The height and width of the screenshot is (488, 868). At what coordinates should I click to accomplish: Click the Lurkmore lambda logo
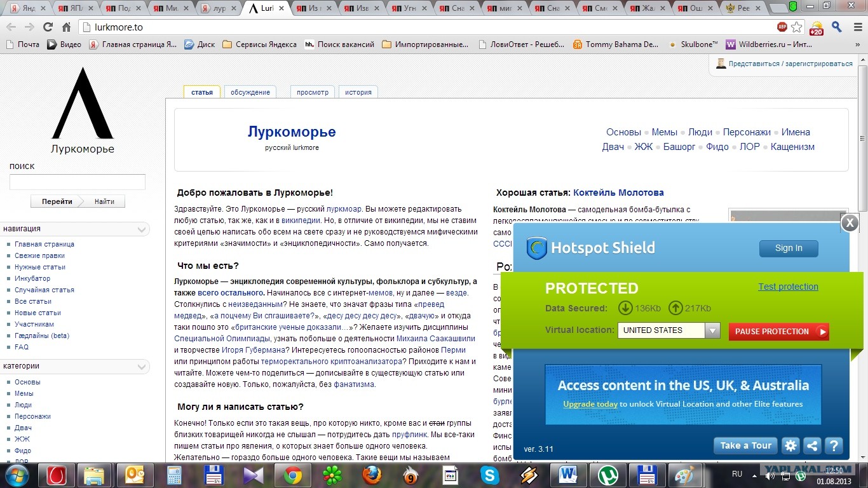(x=82, y=104)
